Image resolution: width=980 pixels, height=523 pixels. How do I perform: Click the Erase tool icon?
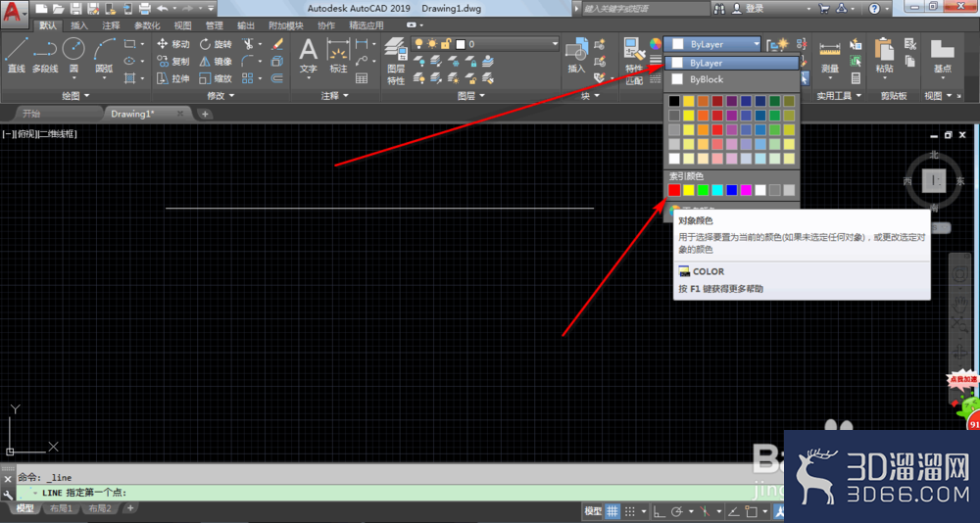[277, 44]
